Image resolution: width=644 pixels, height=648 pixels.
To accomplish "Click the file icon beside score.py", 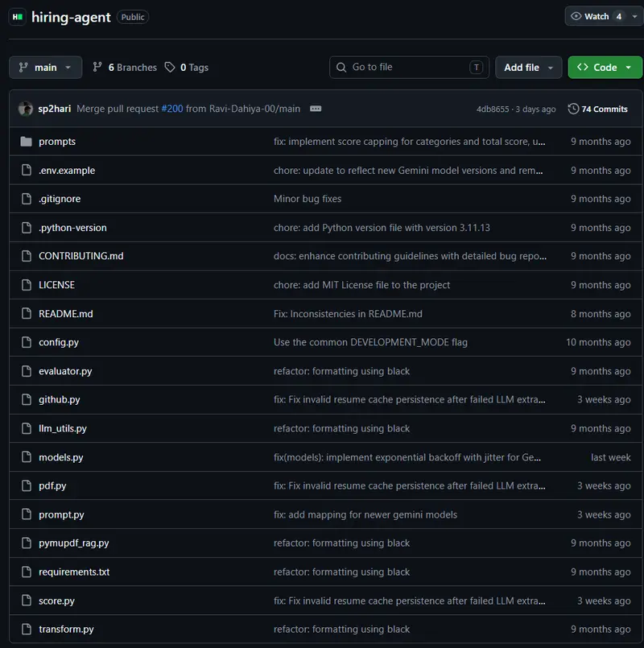I will 27,601.
